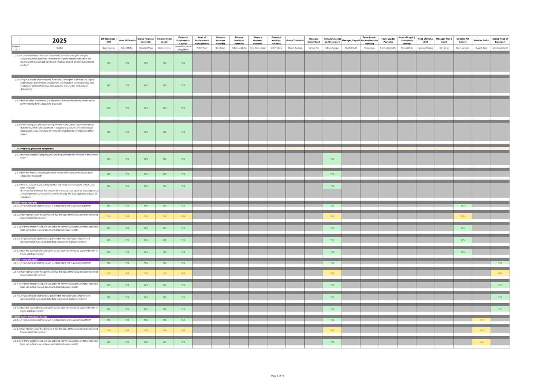Select the Public Artworks purple header
The width and height of the screenshot is (554, 392).
coord(55,203)
